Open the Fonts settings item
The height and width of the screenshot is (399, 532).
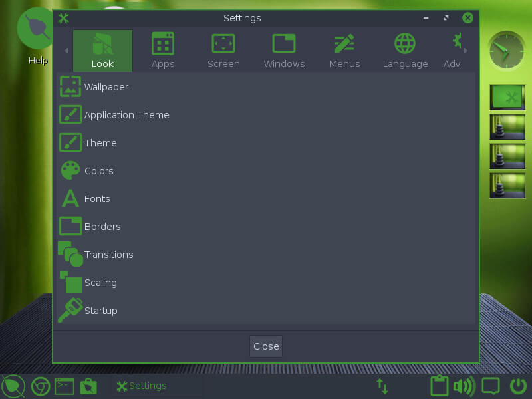[x=96, y=199]
